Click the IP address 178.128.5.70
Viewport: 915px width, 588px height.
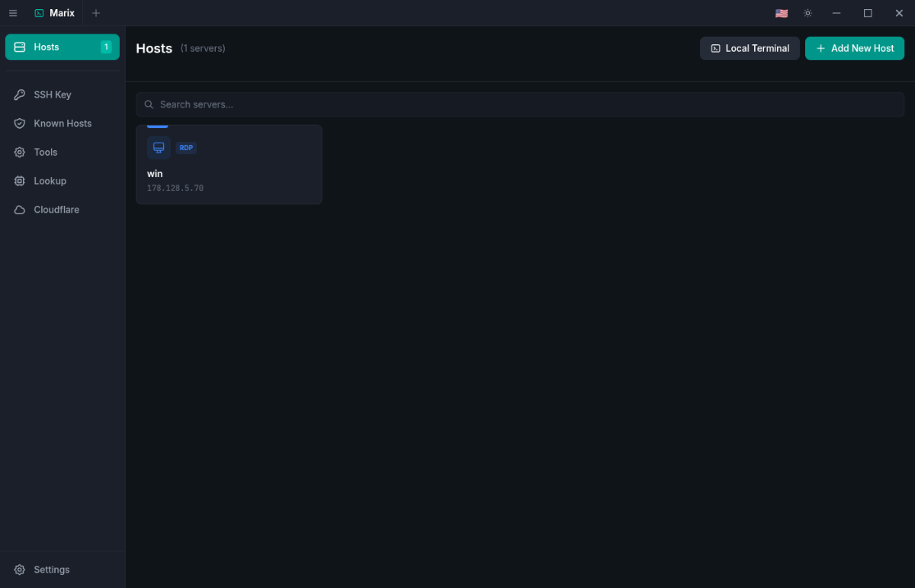pyautogui.click(x=175, y=188)
